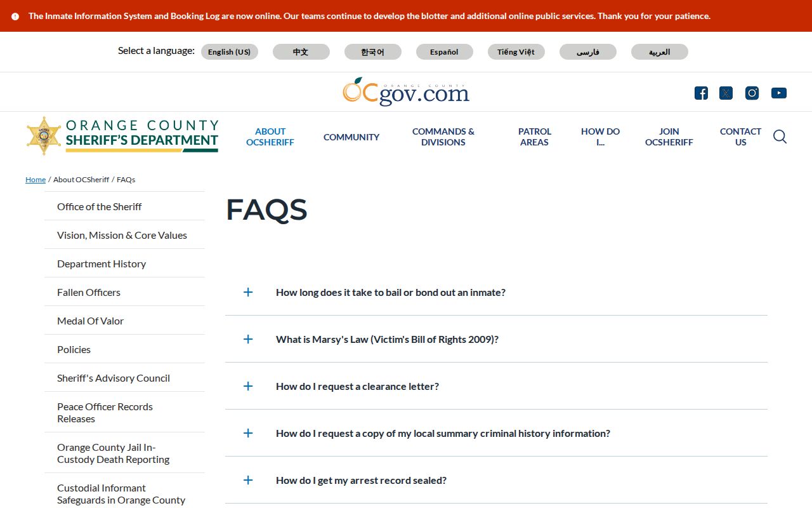Open Peace Officer Records Releases link
812x508 pixels.
tap(124, 413)
